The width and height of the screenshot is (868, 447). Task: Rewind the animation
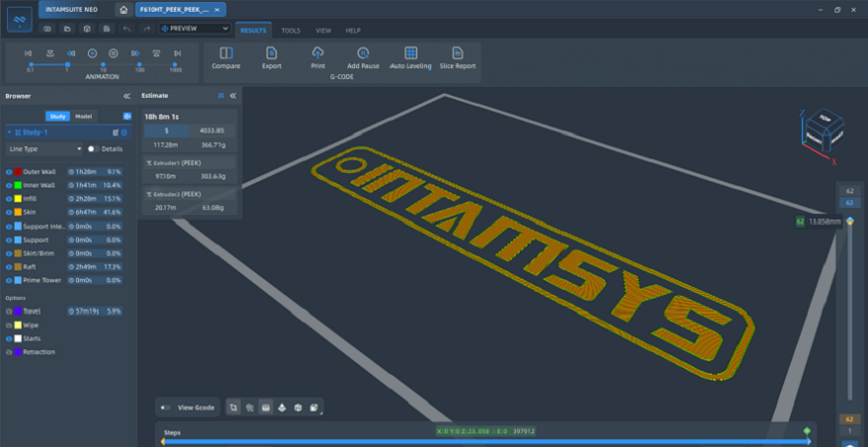pyautogui.click(x=71, y=53)
